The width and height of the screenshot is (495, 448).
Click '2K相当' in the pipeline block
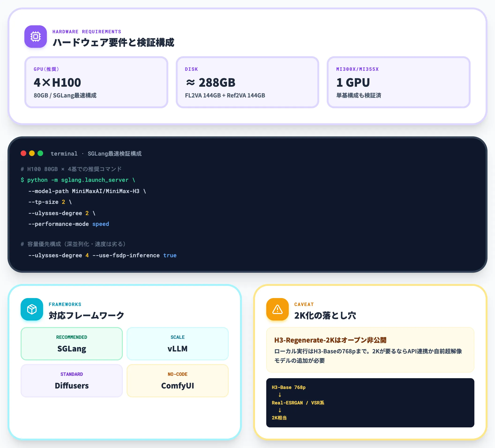coord(279,418)
